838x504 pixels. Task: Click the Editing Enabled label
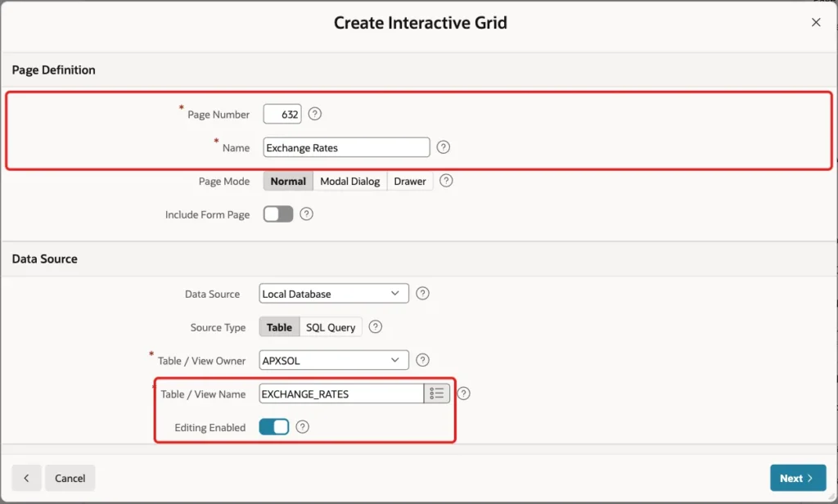coord(210,428)
